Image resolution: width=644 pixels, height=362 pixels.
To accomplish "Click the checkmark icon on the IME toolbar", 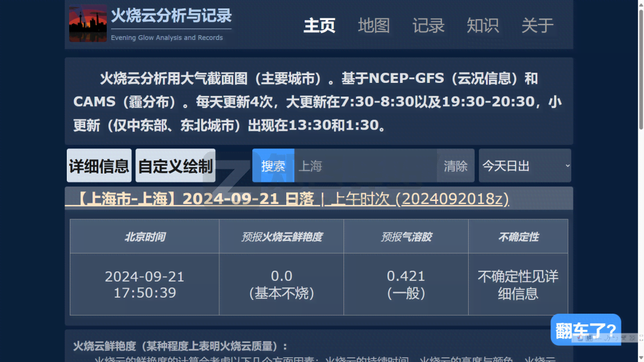I will click(x=580, y=337).
